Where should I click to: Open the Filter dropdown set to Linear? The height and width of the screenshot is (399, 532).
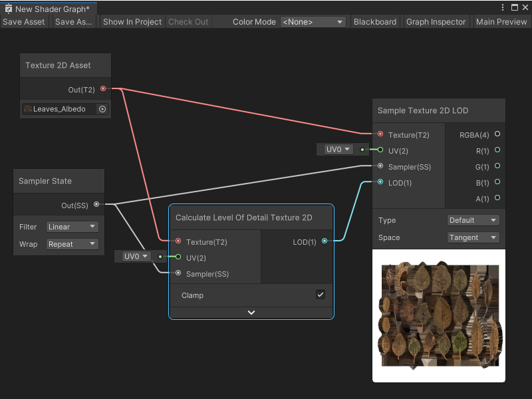tap(72, 227)
